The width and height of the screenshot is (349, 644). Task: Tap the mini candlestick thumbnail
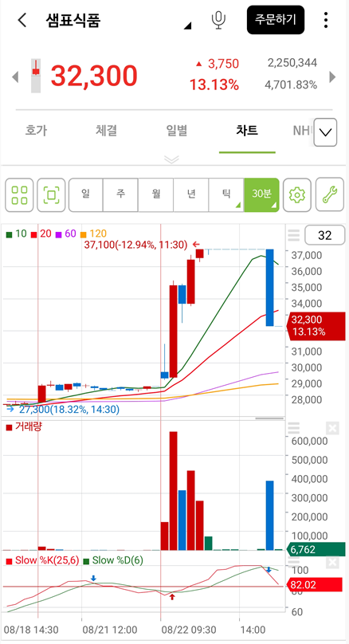click(36, 76)
